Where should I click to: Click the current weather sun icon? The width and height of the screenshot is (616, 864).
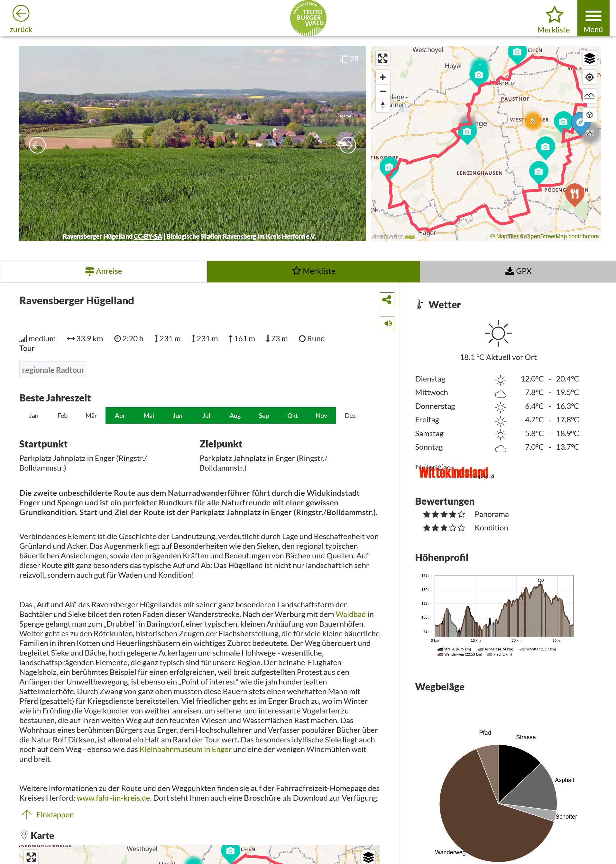(x=498, y=333)
